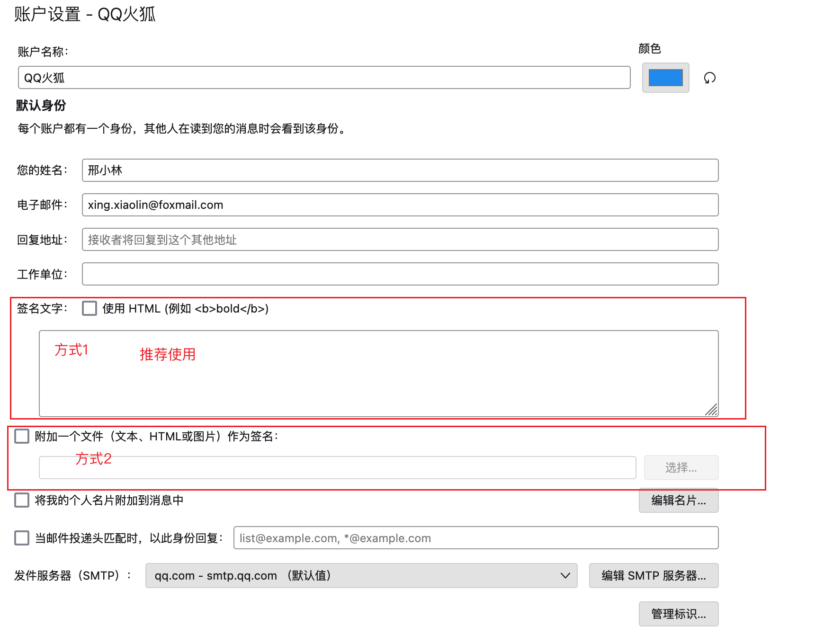The height and width of the screenshot is (644, 824).
Task: Click the 电子邮件 address field
Action: (399, 205)
